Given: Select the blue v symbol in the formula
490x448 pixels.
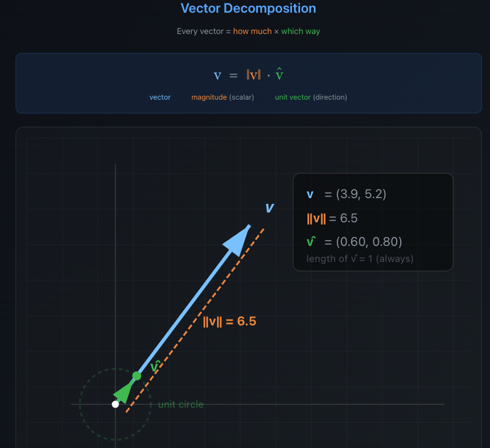Looking at the screenshot, I should click(217, 76).
